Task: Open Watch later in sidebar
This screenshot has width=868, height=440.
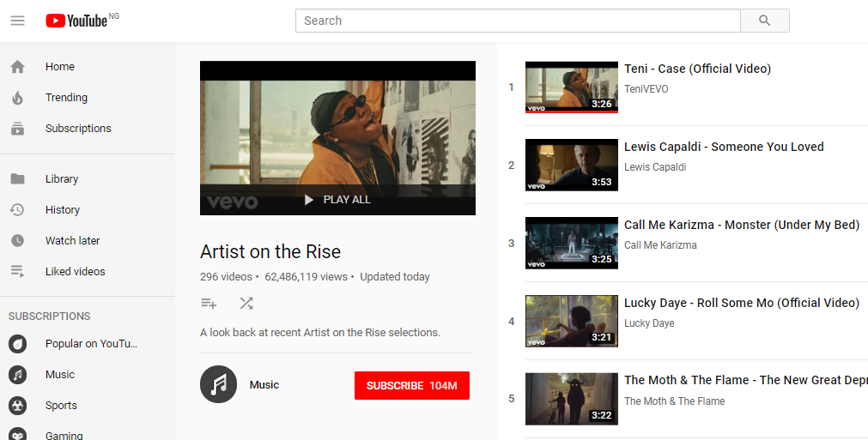Action: tap(72, 240)
